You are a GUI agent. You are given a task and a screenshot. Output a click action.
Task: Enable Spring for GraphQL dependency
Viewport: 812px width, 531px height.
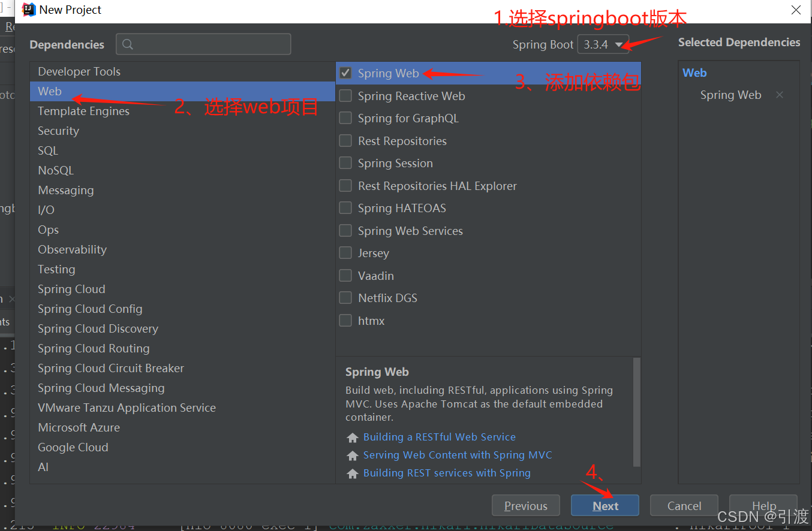tap(345, 118)
